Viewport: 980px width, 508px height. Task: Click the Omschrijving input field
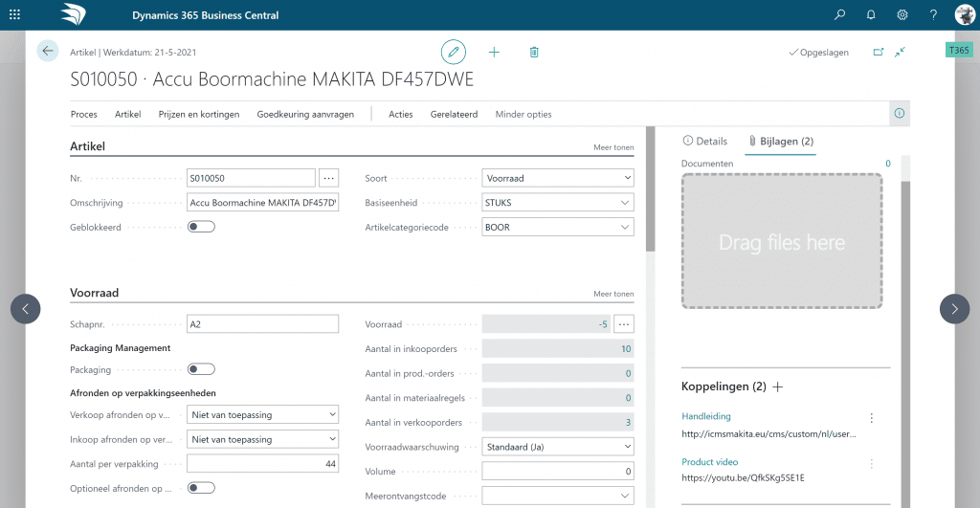click(262, 203)
